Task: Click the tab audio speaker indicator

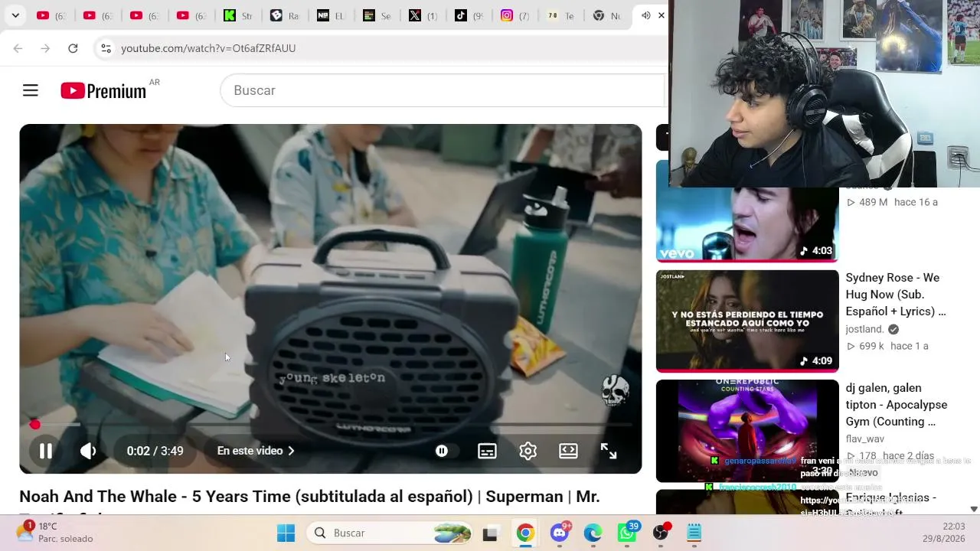Action: (645, 15)
